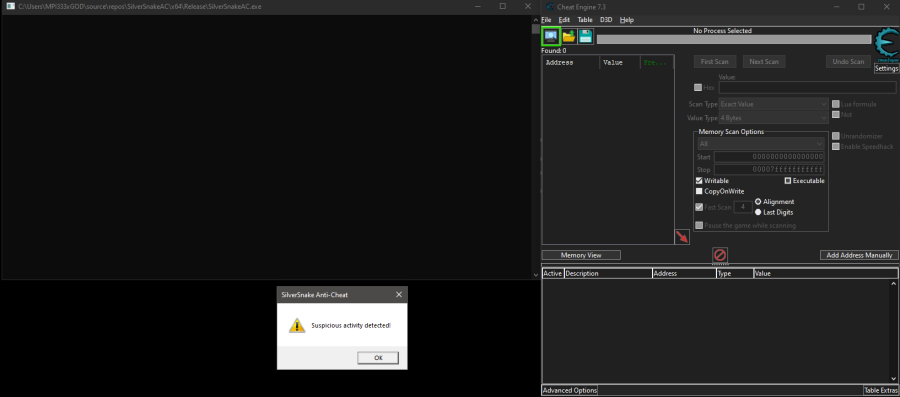Toggle the Not checkbox
This screenshot has width=900, height=397.
pyautogui.click(x=836, y=115)
